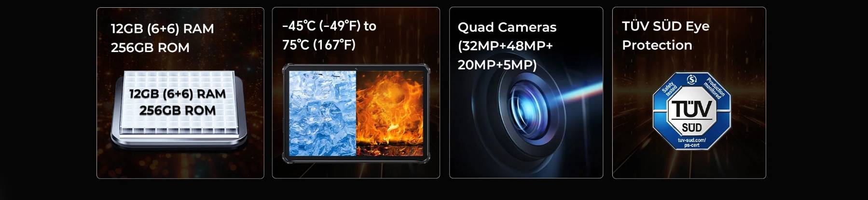Click the 75℃ (167°F) temperature text
This screenshot has height=200, width=868.
319,45
